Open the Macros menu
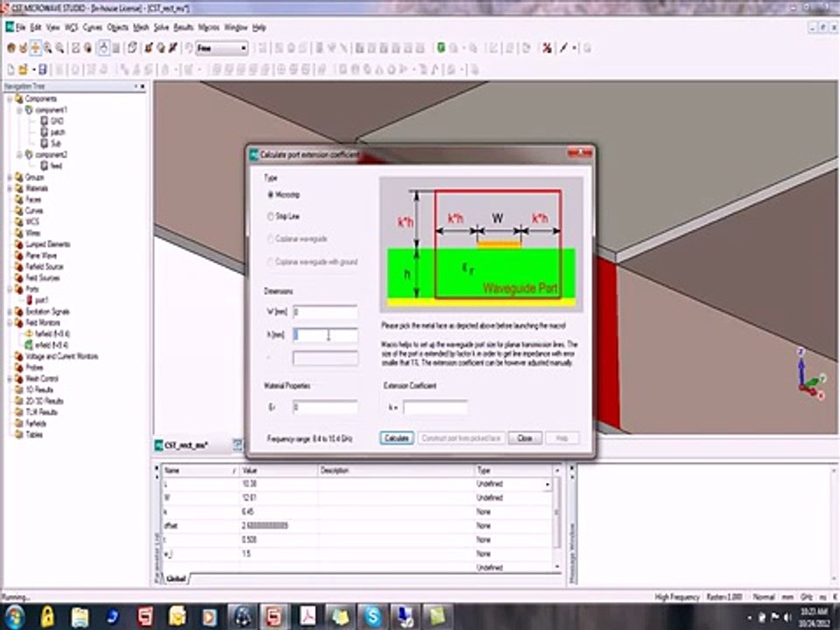The height and width of the screenshot is (630, 840). pos(209,27)
